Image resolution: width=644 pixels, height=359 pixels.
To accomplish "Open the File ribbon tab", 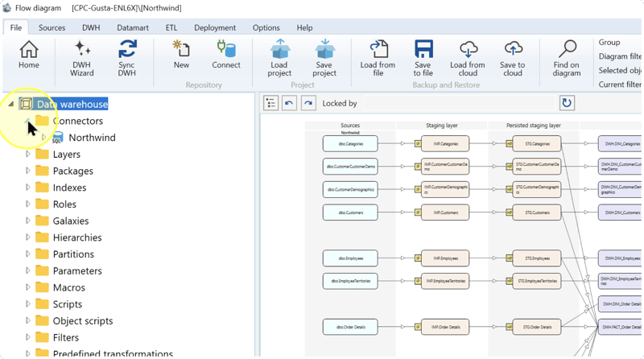I will coord(16,27).
